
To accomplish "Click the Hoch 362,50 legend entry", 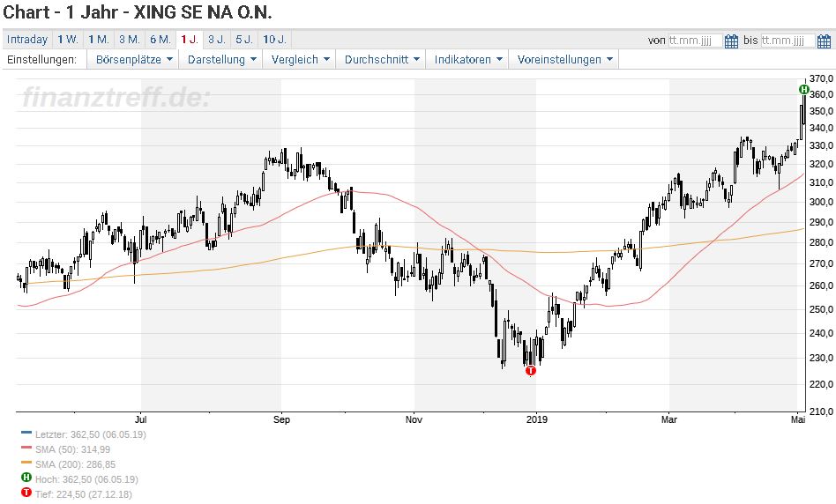I will click(x=86, y=479).
